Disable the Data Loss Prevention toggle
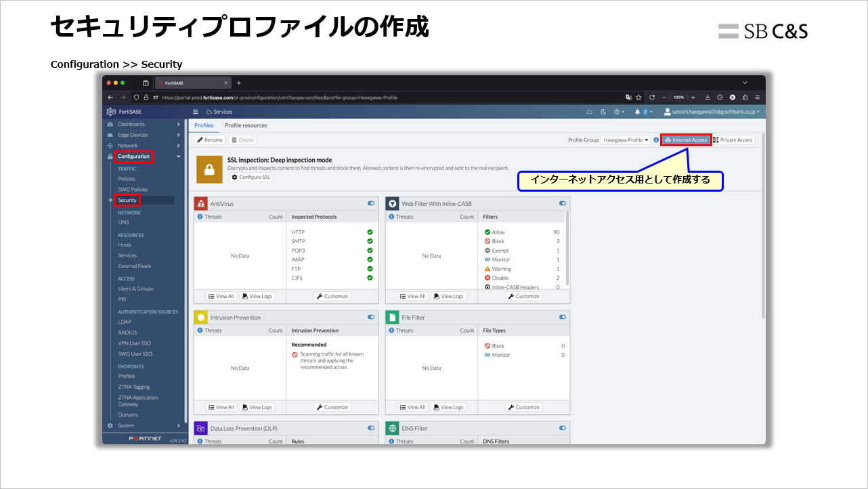868x489 pixels. click(371, 428)
